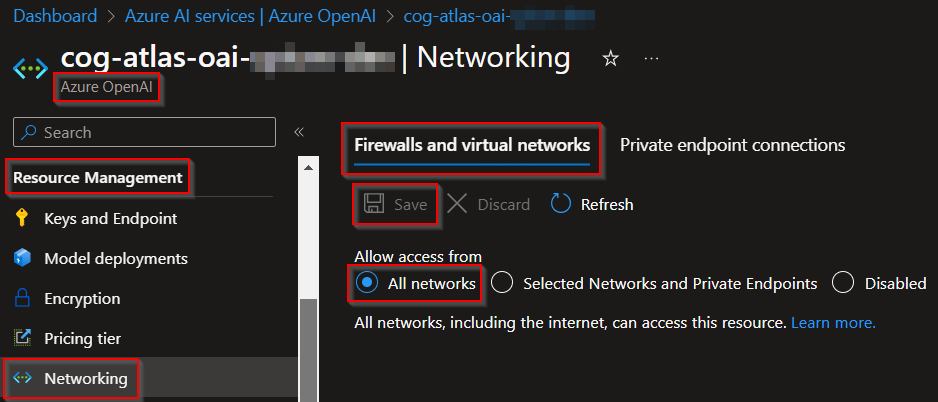This screenshot has width=938, height=402.
Task: Click the Discard X icon
Action: click(x=457, y=204)
